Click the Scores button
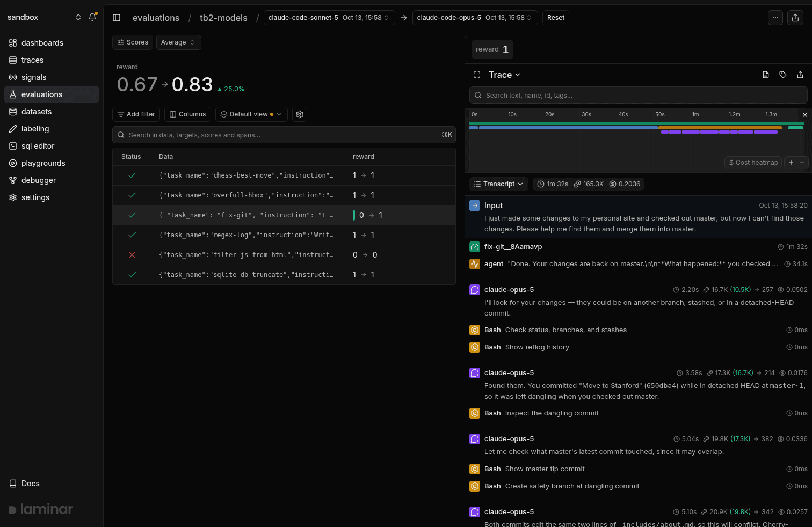This screenshot has width=812, height=527. (133, 42)
